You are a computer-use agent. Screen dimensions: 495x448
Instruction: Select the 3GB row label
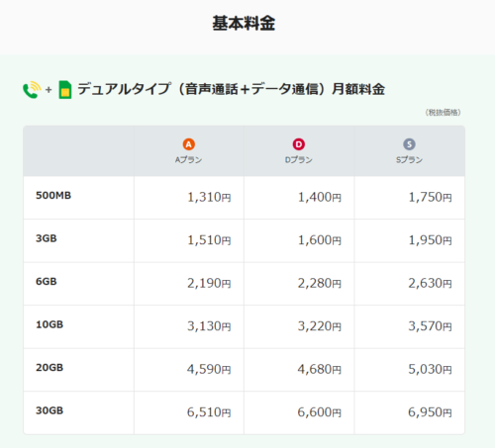coord(47,238)
